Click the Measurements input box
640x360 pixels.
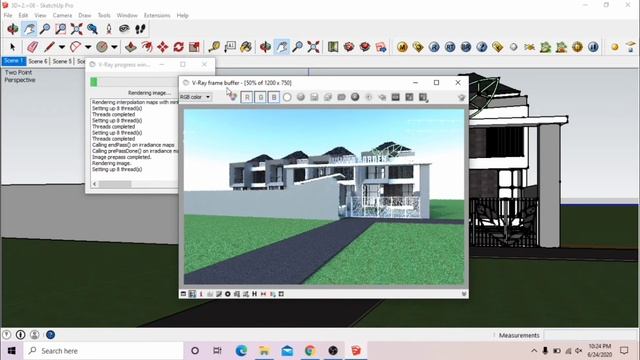click(x=591, y=335)
